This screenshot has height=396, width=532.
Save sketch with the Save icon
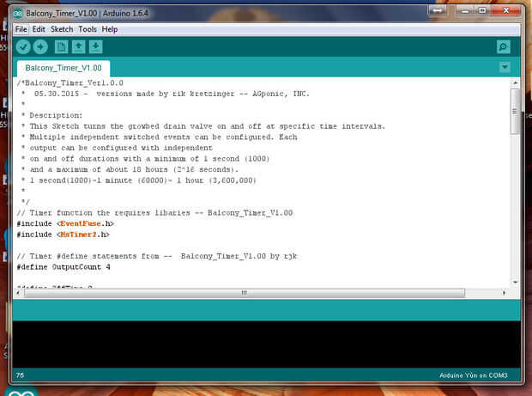[x=96, y=47]
